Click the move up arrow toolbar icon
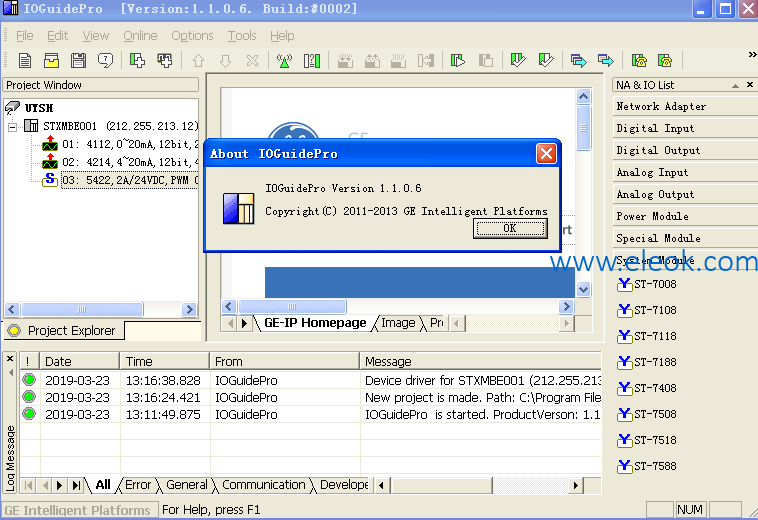758x520 pixels. point(198,61)
